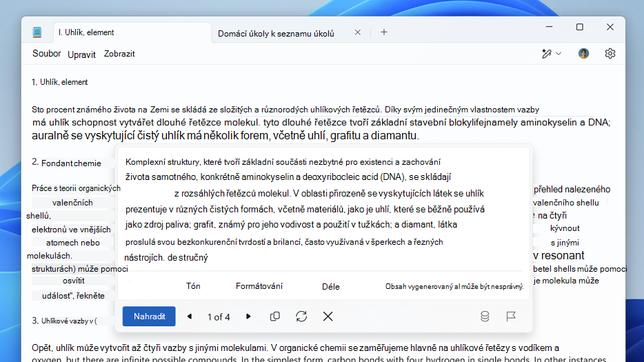644x362 pixels.
Task: Minimize the Notepad window
Action: click(x=549, y=27)
